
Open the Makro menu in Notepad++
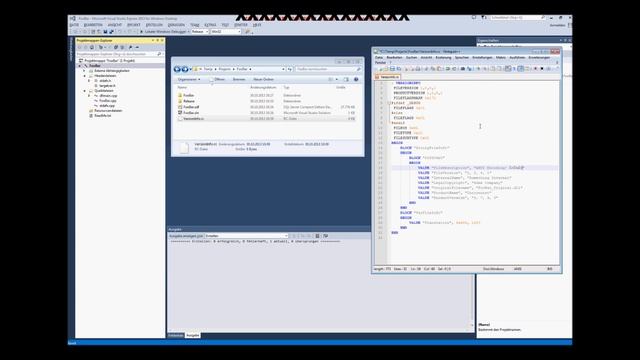pos(500,58)
